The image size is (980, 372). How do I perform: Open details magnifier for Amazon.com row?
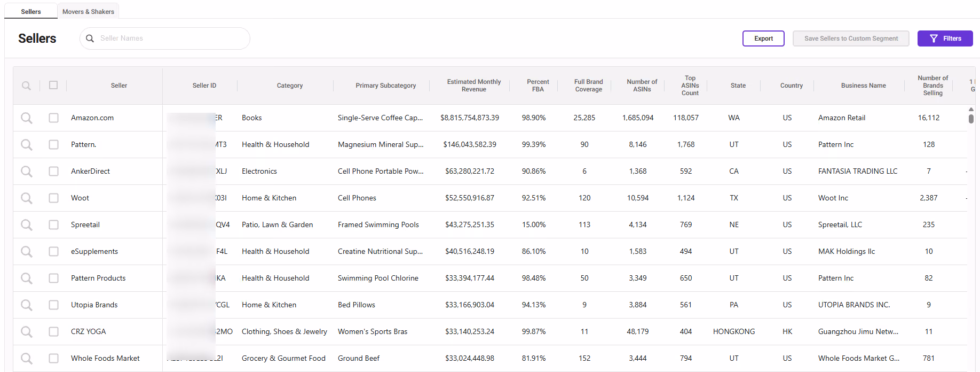pos(26,118)
